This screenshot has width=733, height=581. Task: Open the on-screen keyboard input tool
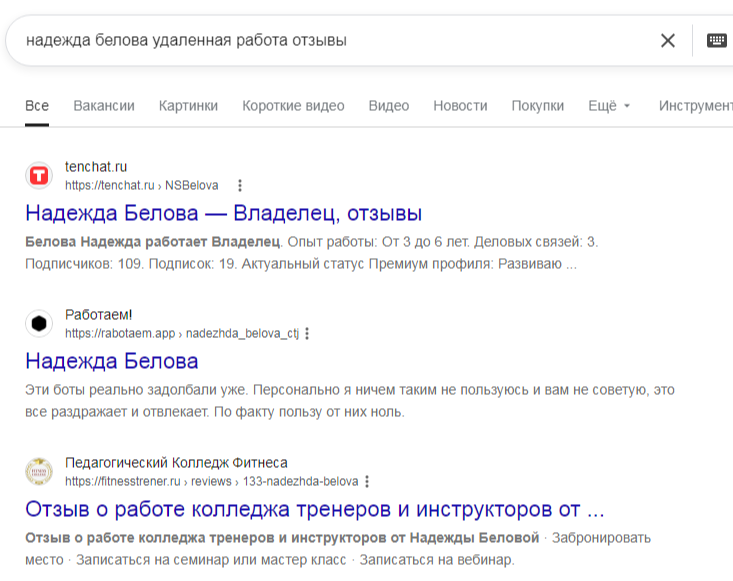716,41
